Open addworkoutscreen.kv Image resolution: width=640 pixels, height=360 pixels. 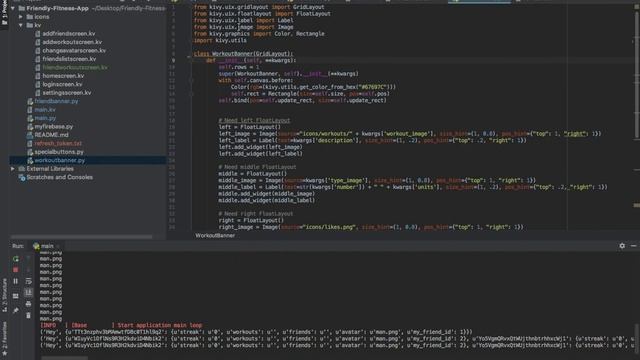point(72,42)
